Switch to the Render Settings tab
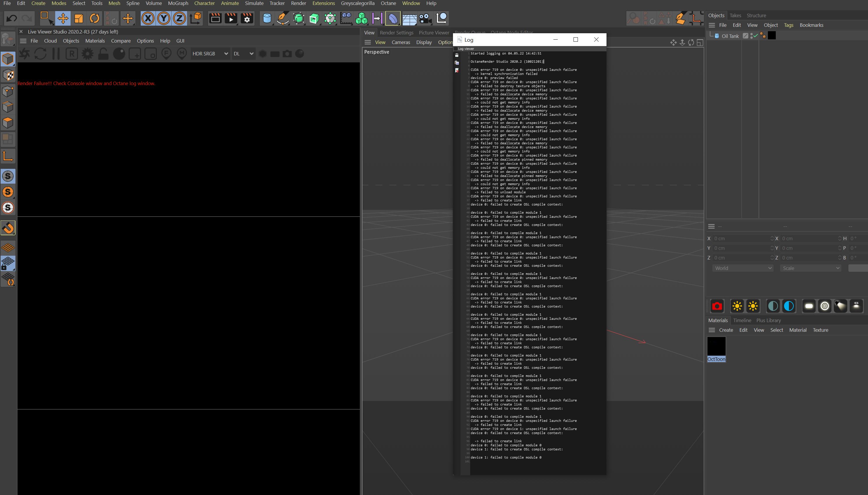This screenshot has width=868, height=495. coord(396,33)
